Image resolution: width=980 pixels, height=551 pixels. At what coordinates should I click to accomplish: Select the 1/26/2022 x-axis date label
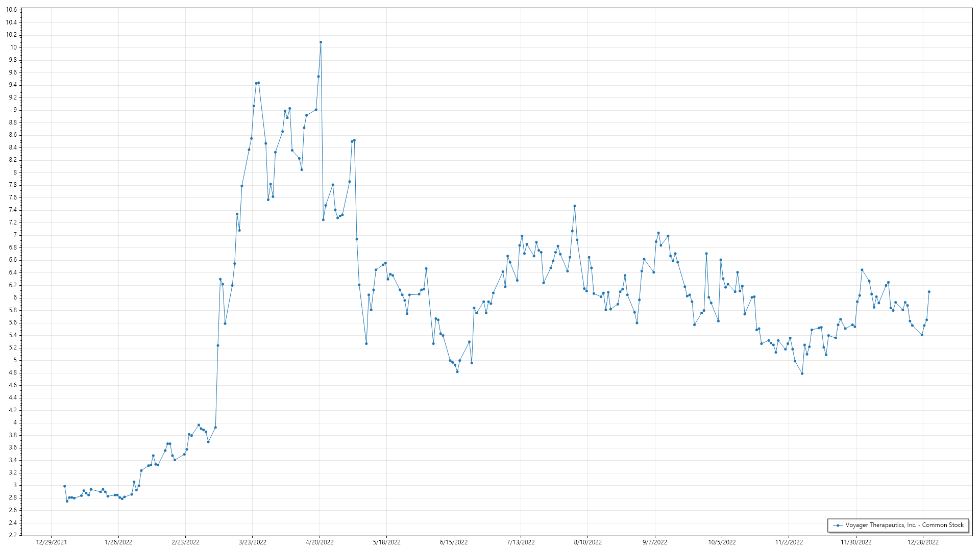coord(118,542)
